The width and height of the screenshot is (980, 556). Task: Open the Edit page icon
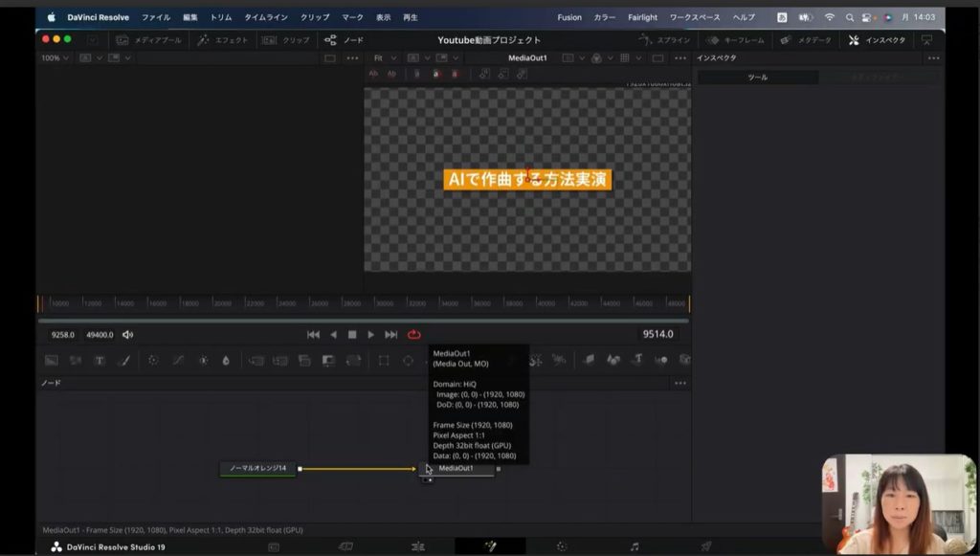[x=417, y=546]
